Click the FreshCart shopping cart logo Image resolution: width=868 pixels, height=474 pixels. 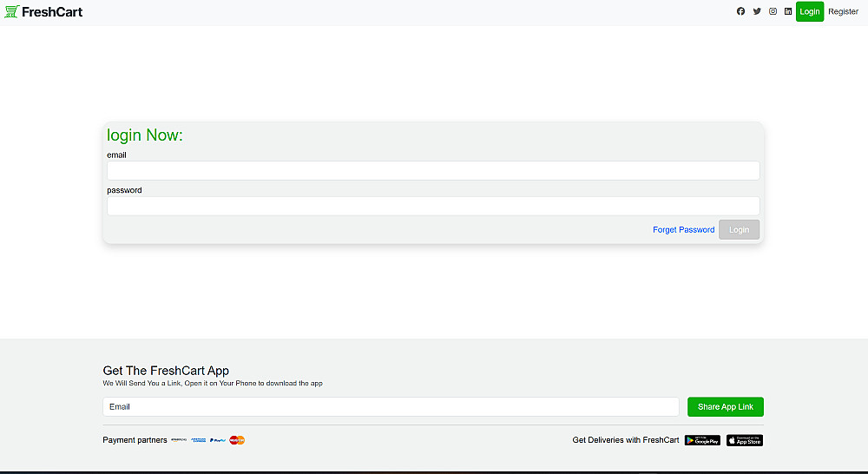click(x=11, y=11)
